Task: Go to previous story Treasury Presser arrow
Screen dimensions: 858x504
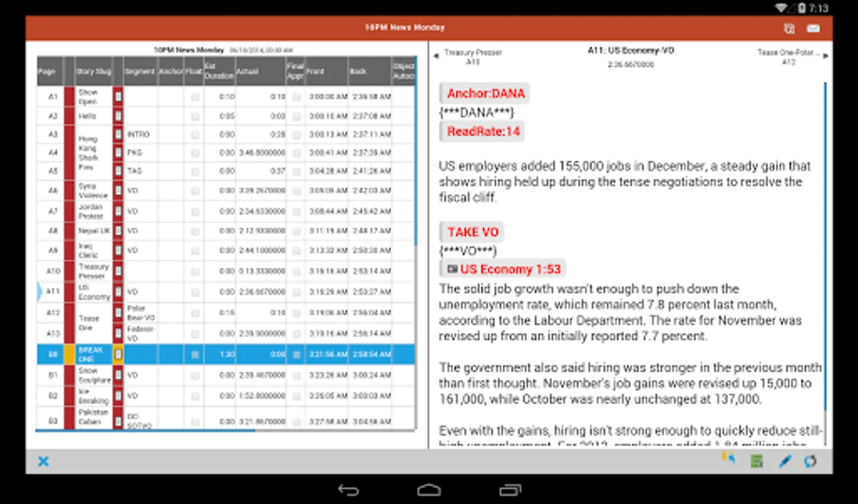Action: 436,55
